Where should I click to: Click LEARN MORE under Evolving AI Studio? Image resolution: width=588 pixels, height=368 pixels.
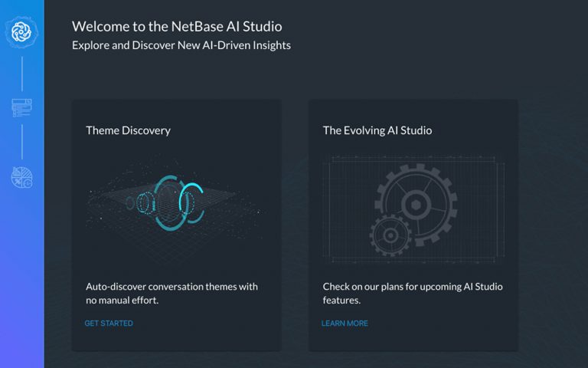[345, 324]
